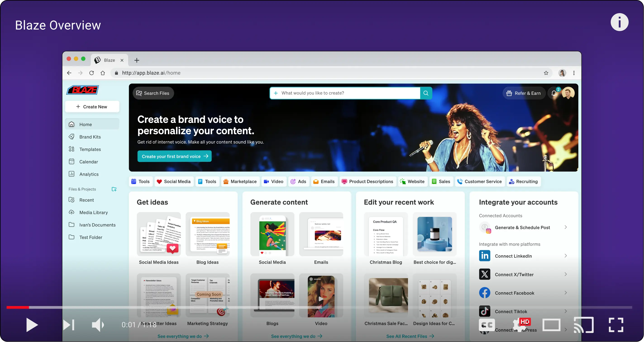Select the Product Descriptions category chip
The image size is (644, 342).
tap(367, 182)
